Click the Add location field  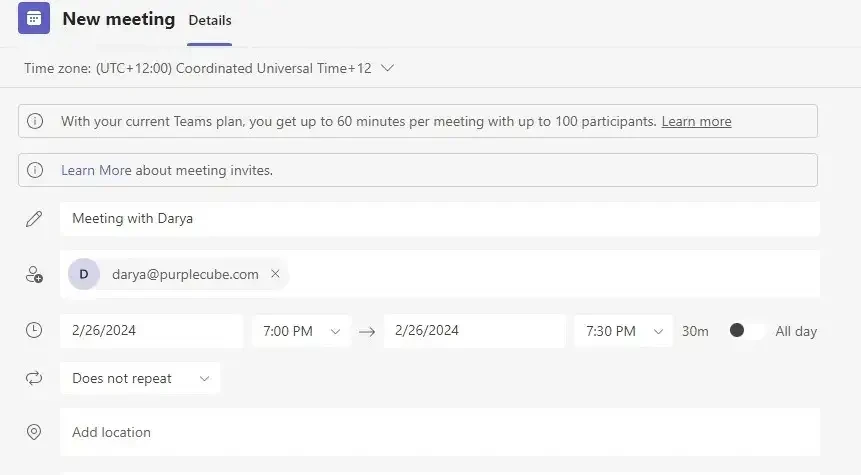[x=440, y=432]
